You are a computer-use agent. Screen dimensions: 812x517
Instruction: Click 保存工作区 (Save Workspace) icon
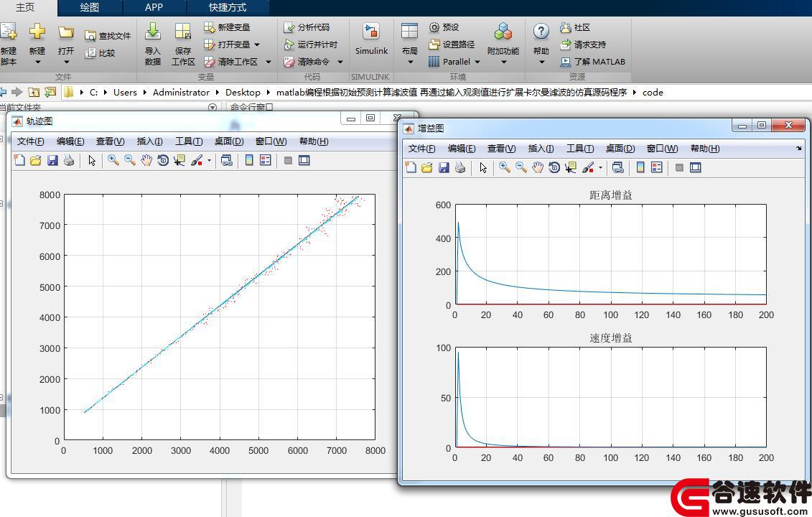click(183, 32)
